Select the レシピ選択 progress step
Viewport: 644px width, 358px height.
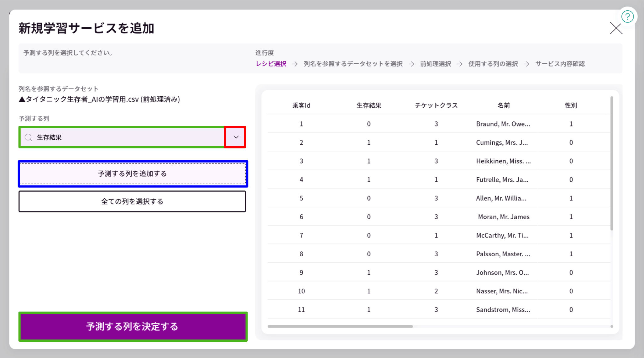(271, 64)
